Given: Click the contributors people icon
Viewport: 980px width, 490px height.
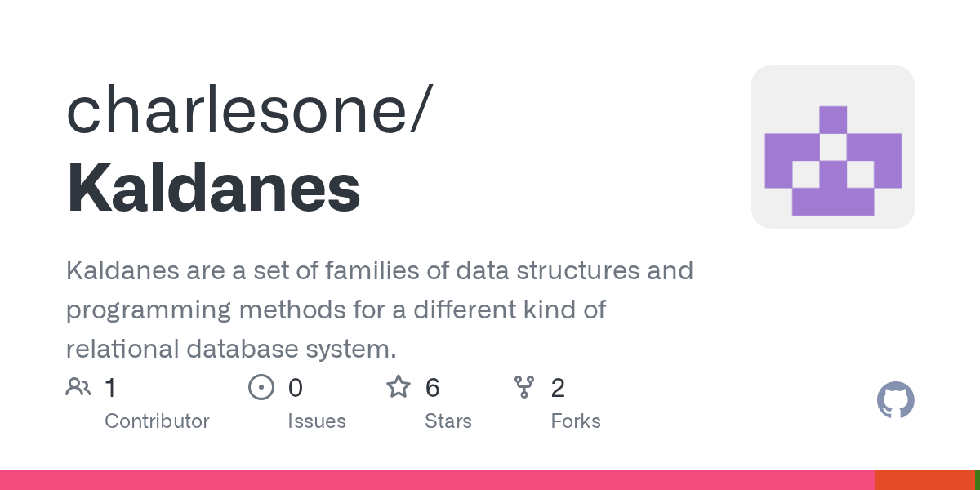Looking at the screenshot, I should coord(78,387).
